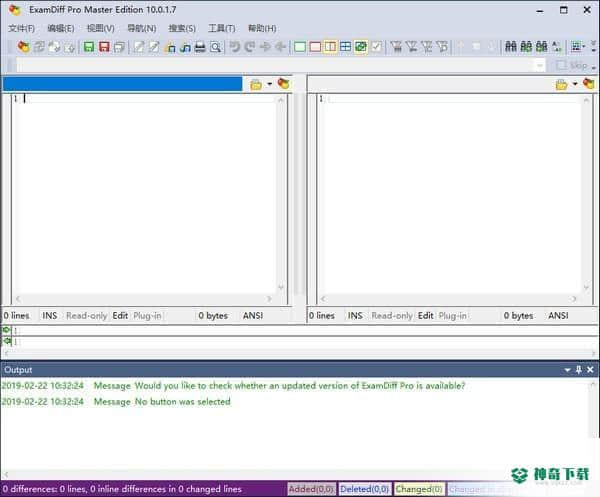Toggle the lower green eye icon in the diff bar
This screenshot has height=497, width=600.
pos(7,341)
